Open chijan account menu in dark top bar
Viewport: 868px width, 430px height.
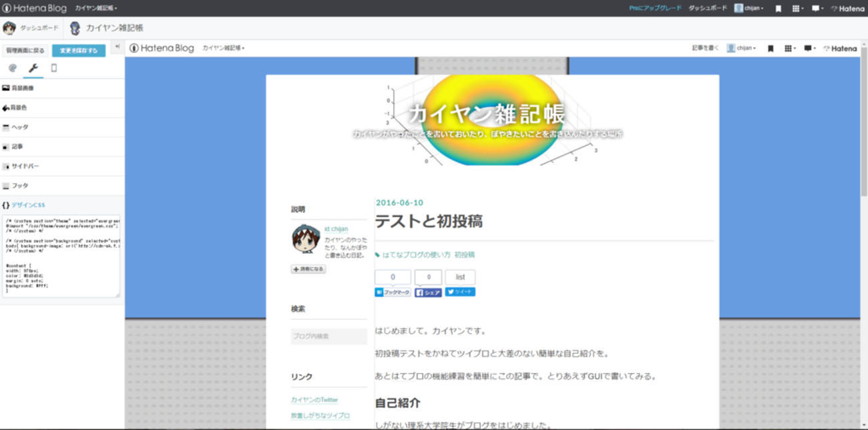pyautogui.click(x=749, y=9)
